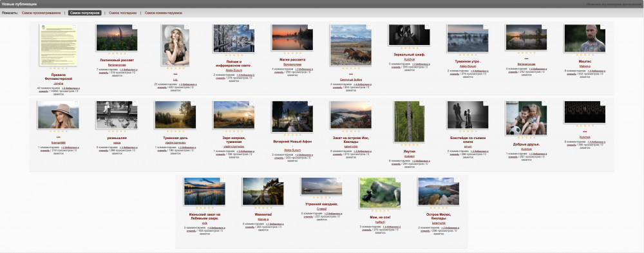Viewport: 644px width, 253px height.
Task: Open the Зеркальный шкаф title link
Action: [x=409, y=55]
